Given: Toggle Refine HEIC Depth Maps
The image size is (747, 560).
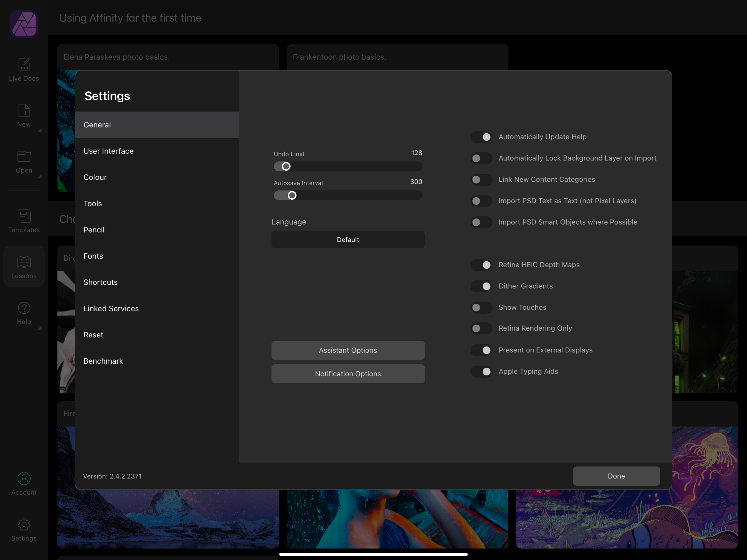Looking at the screenshot, I should [481, 265].
